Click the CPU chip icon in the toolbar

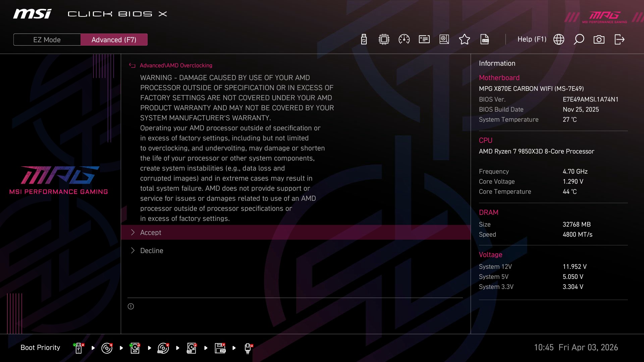click(384, 40)
